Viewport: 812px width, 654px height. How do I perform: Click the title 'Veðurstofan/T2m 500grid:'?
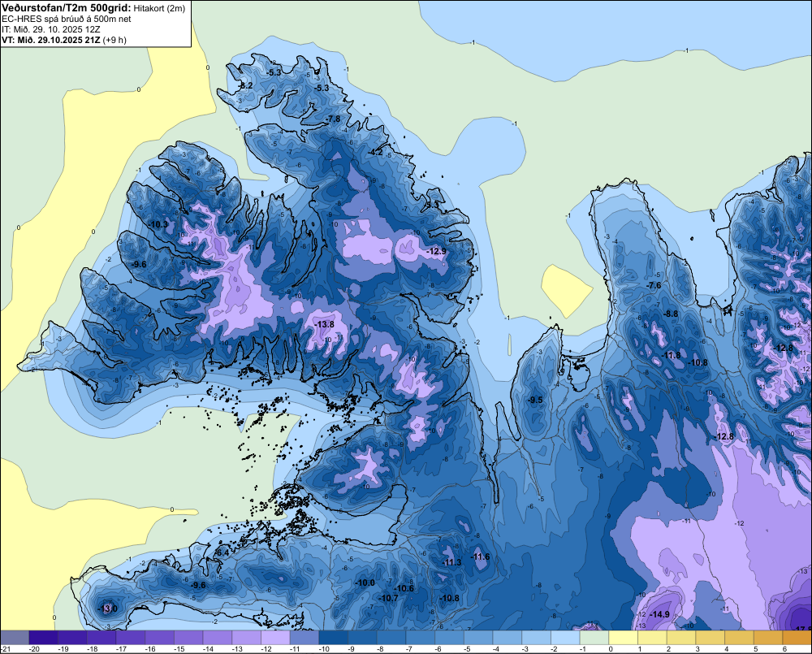[66, 6]
